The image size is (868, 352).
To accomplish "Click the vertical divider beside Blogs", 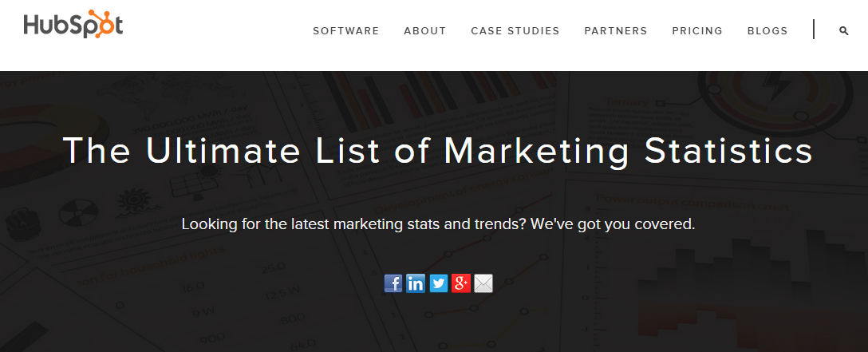I will click(814, 30).
